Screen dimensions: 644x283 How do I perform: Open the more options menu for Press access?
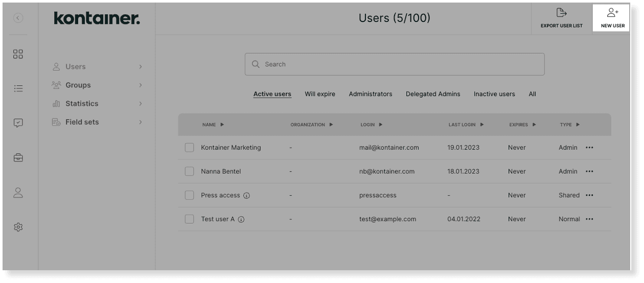(589, 195)
